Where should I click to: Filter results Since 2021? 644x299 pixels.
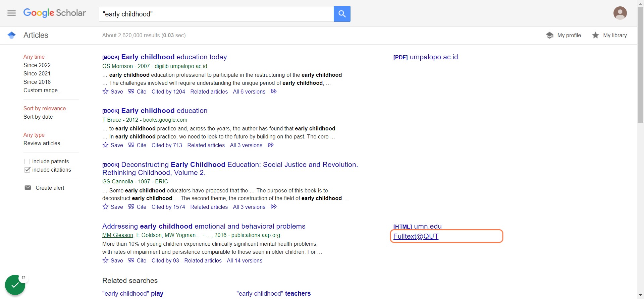pyautogui.click(x=37, y=73)
